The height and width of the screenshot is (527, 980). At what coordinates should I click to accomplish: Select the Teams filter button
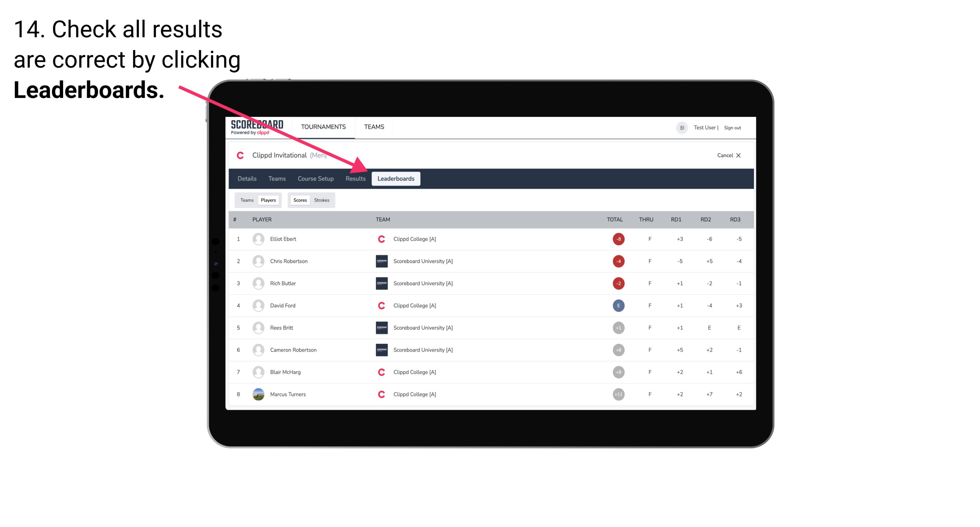[245, 200]
